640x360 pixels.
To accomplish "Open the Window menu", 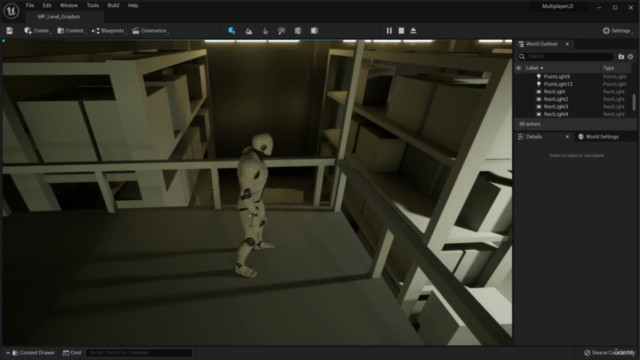I will (x=69, y=6).
